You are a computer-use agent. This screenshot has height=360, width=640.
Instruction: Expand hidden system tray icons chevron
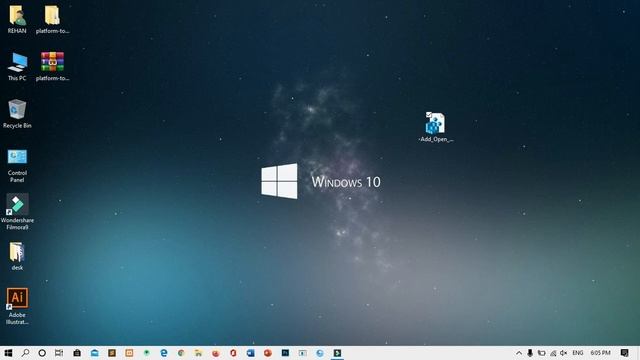point(519,353)
